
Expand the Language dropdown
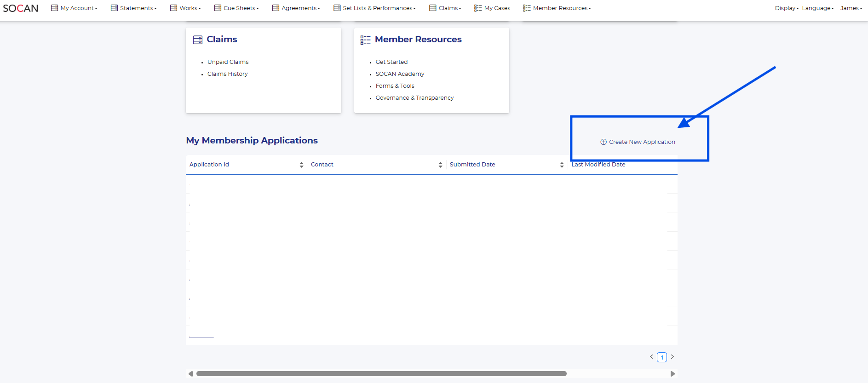[x=817, y=8]
